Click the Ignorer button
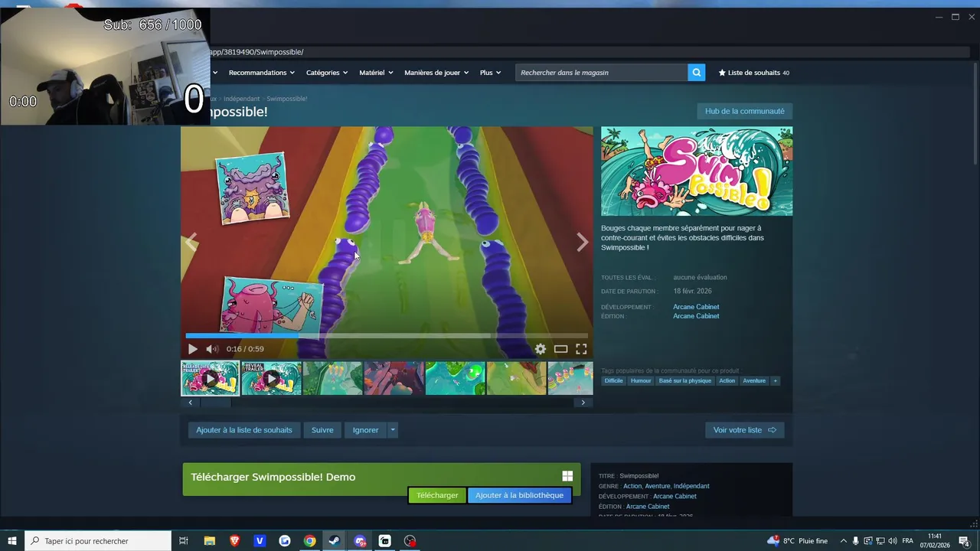Image resolution: width=980 pixels, height=551 pixels. (x=365, y=430)
